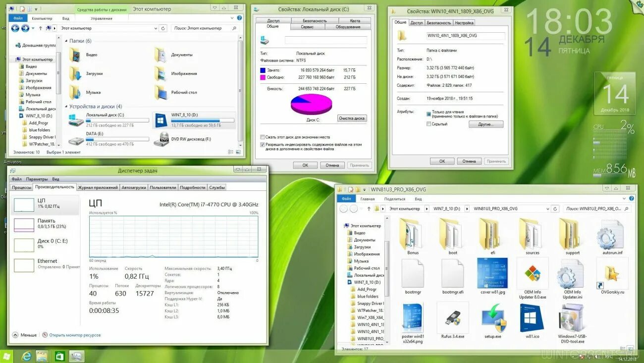This screenshot has height=363, width=644.
Task: Open the Рабочий стол folder icon in Папки
Action: (161, 92)
